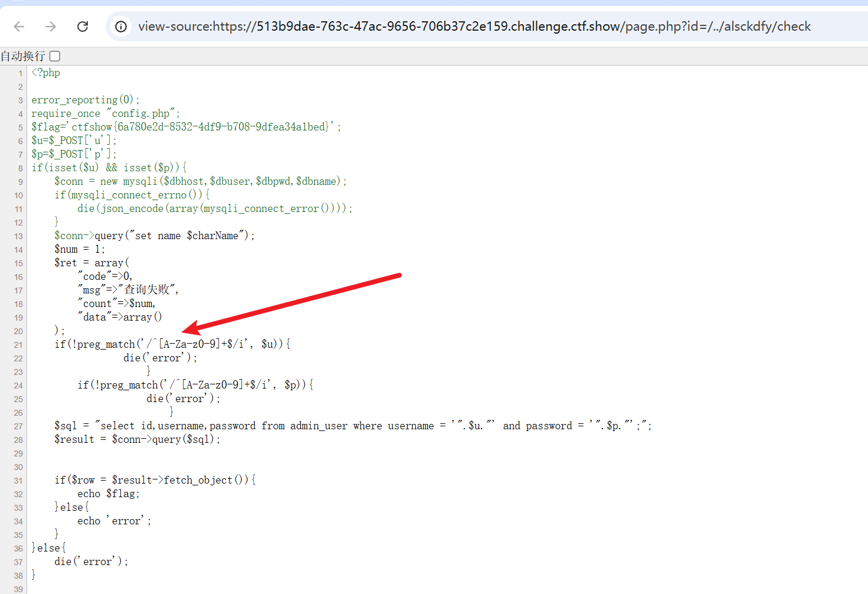Click the "data"=>array() line
The image size is (868, 594).
point(120,317)
